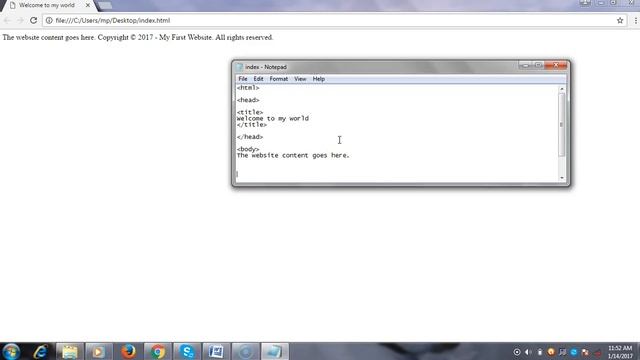The height and width of the screenshot is (360, 640).
Task: Click the browser reload button
Action: coord(33,20)
